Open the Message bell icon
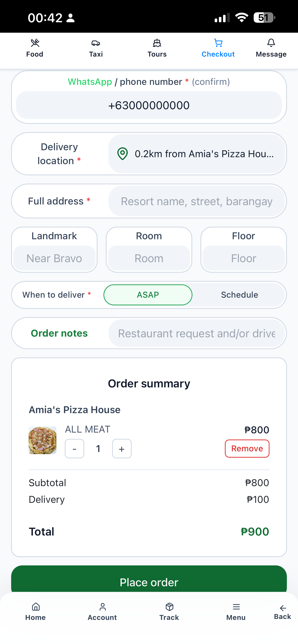 (x=271, y=43)
